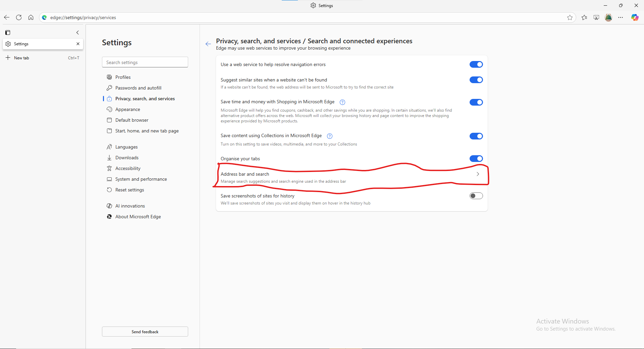Open the Settings and more ellipsis menu

coord(621,17)
